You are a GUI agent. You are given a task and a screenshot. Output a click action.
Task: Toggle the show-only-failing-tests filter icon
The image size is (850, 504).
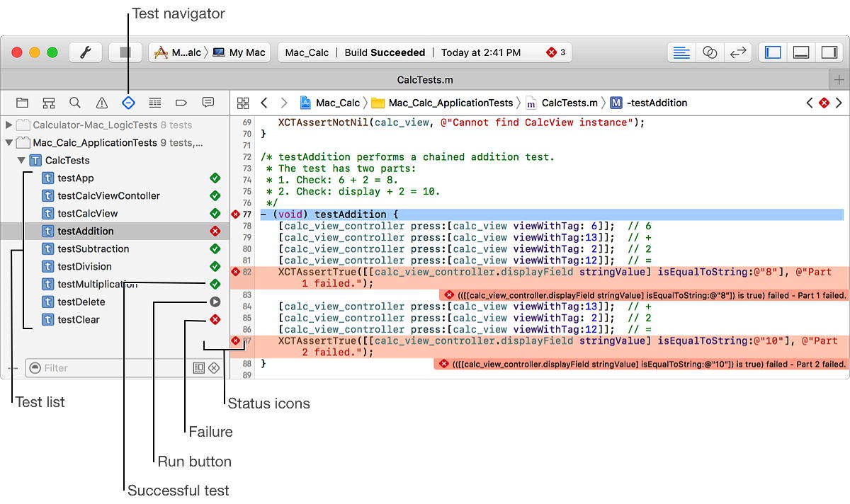214,368
